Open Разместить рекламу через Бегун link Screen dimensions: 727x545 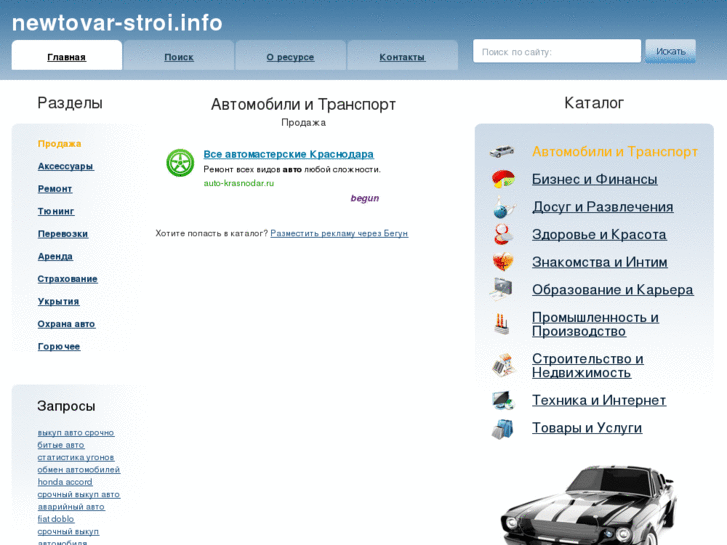(x=339, y=233)
